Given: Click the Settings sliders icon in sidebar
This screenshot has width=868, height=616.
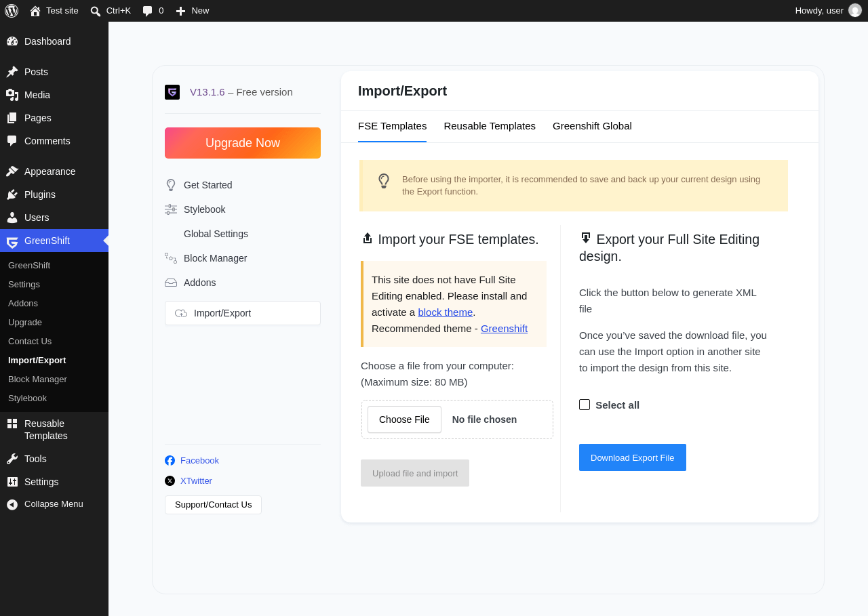Looking at the screenshot, I should click(12, 482).
